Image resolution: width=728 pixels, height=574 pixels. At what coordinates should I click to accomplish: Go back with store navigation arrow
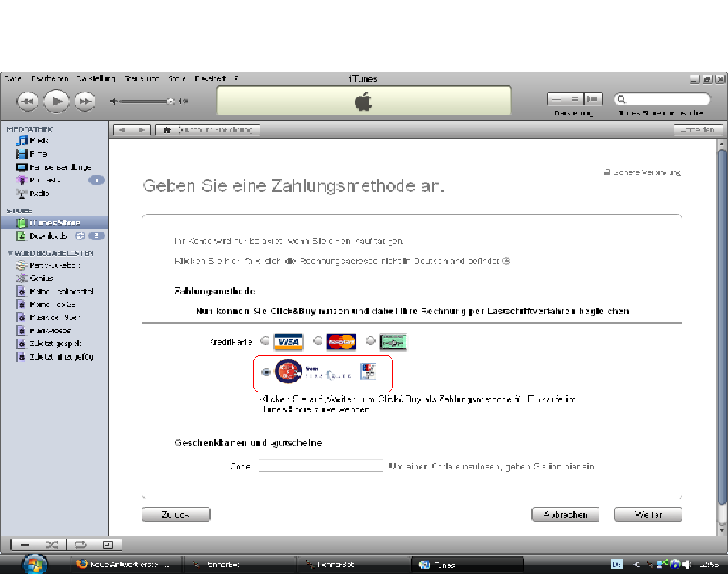point(122,130)
